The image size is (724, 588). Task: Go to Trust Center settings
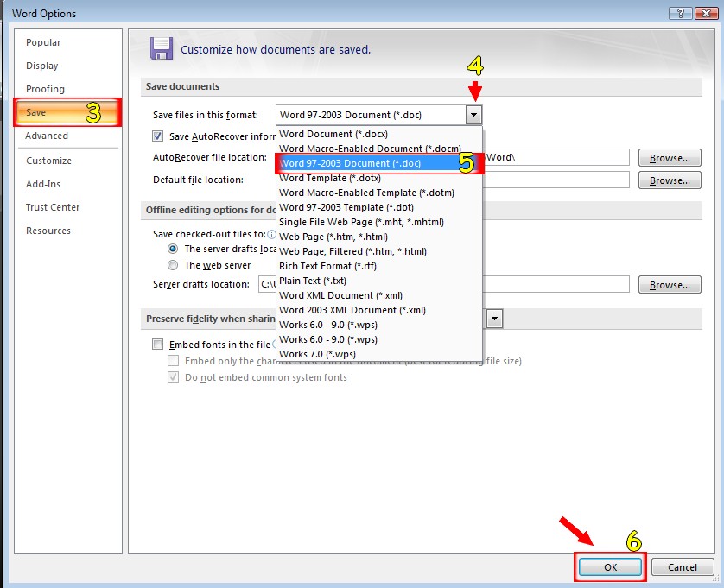[53, 207]
